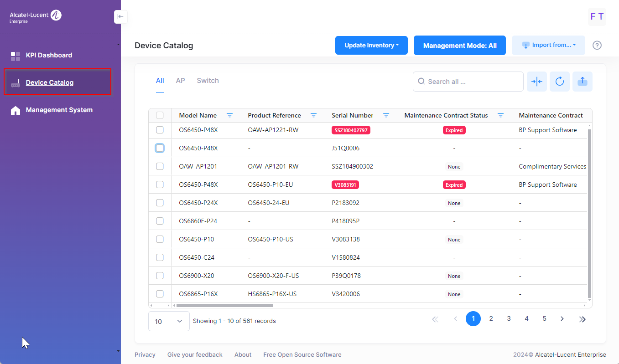Click the Management Mode: All button
This screenshot has width=619, height=364.
click(x=460, y=45)
